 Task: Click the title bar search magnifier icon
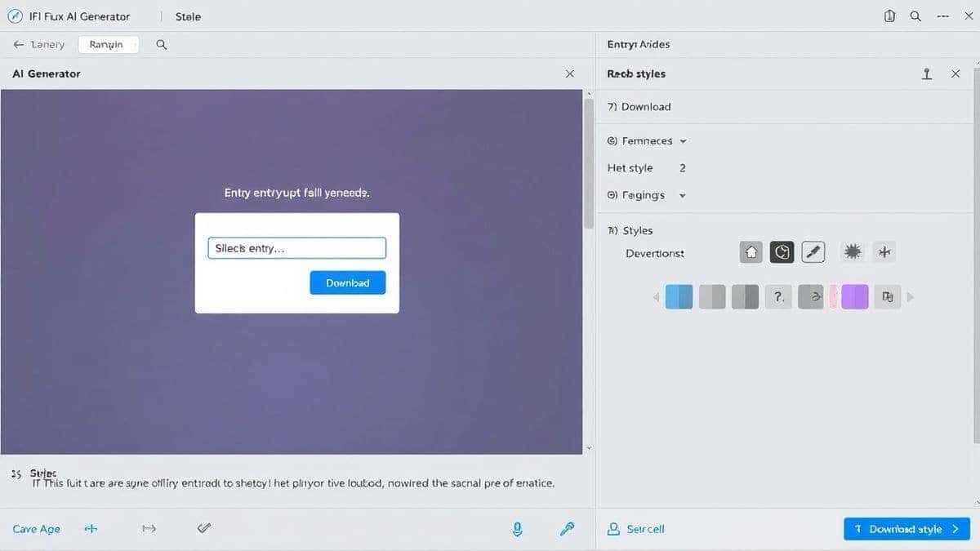click(x=915, y=16)
